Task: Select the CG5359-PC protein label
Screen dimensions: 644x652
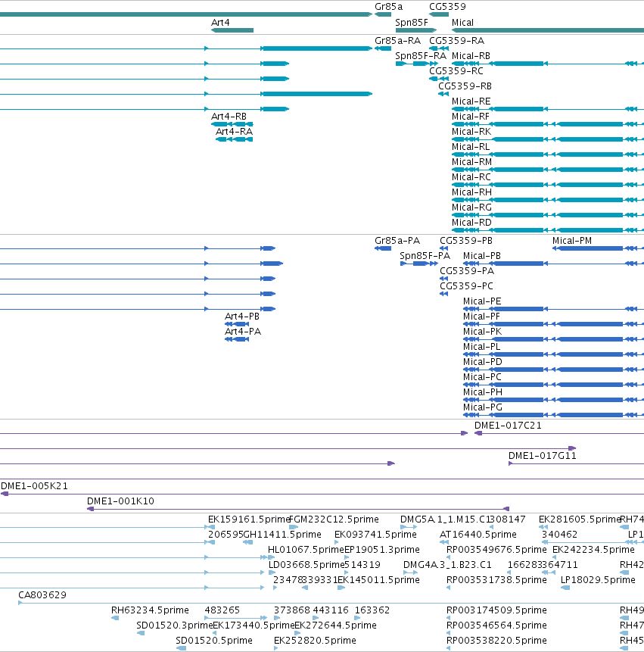Action: [467, 286]
